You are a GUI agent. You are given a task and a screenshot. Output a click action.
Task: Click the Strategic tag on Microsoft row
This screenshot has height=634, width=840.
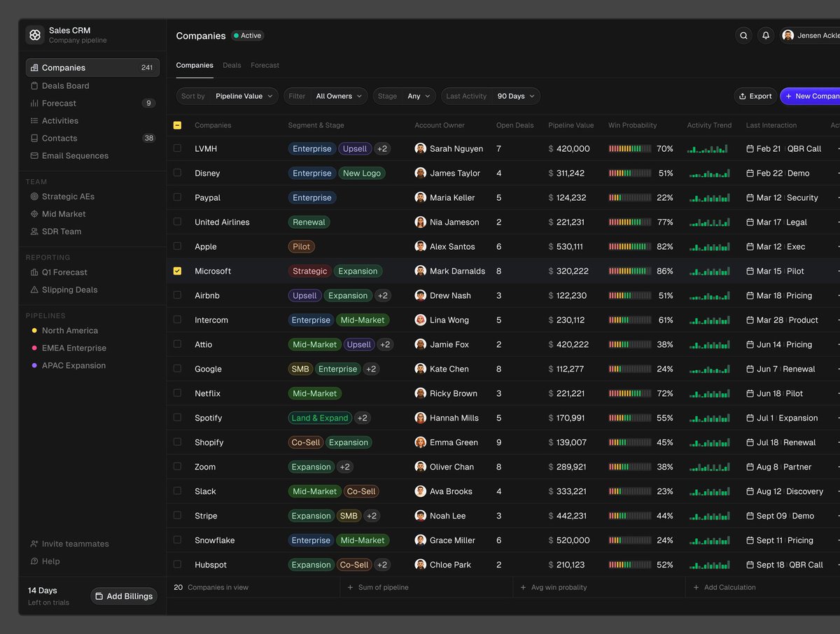click(x=309, y=271)
